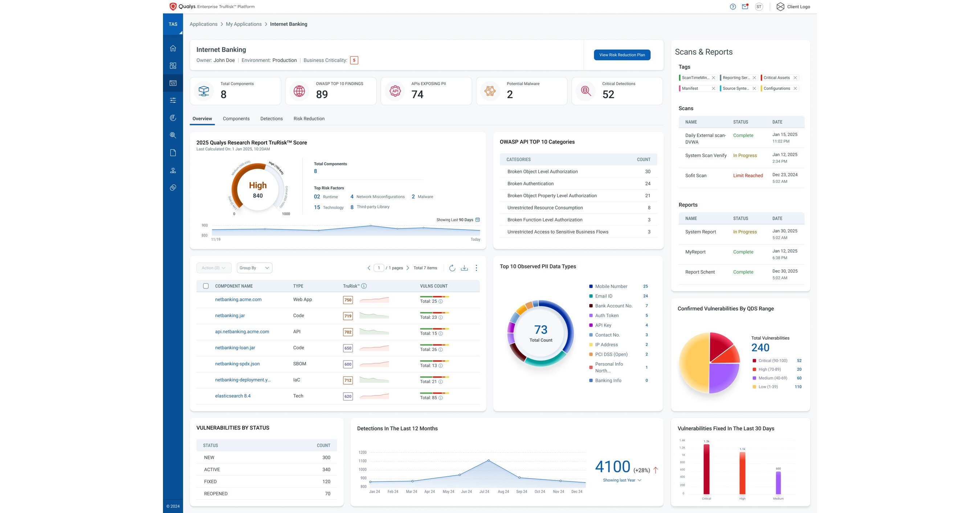Viewport: 980px width, 513px height.
Task: Open the documents icon in the sidebar
Action: (173, 152)
